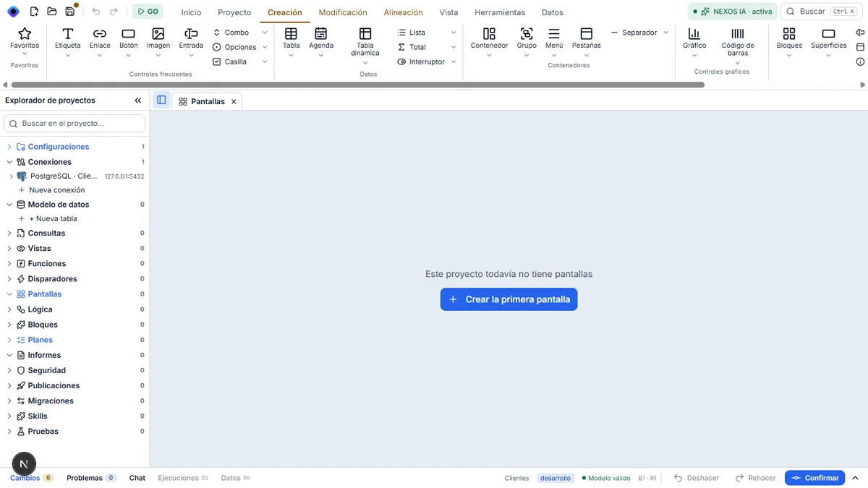Click the desarrollo environment badge
This screenshot has width=868, height=488.
click(556, 478)
